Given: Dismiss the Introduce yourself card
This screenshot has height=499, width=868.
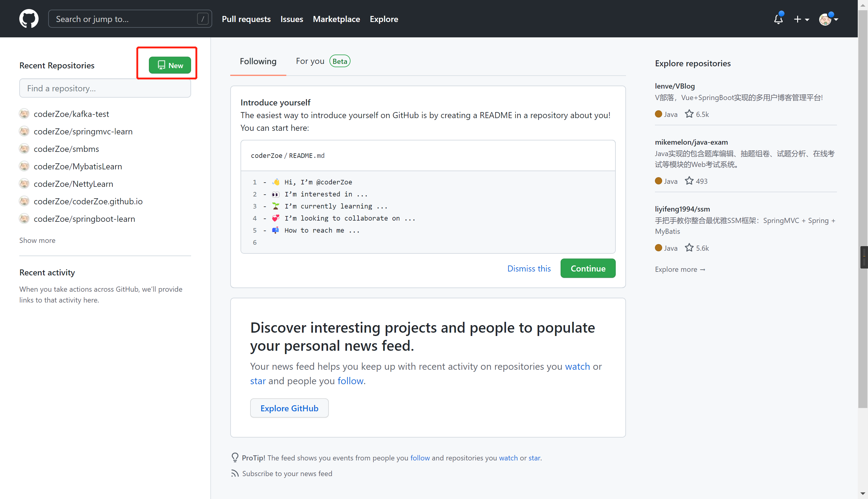Looking at the screenshot, I should [x=529, y=268].
